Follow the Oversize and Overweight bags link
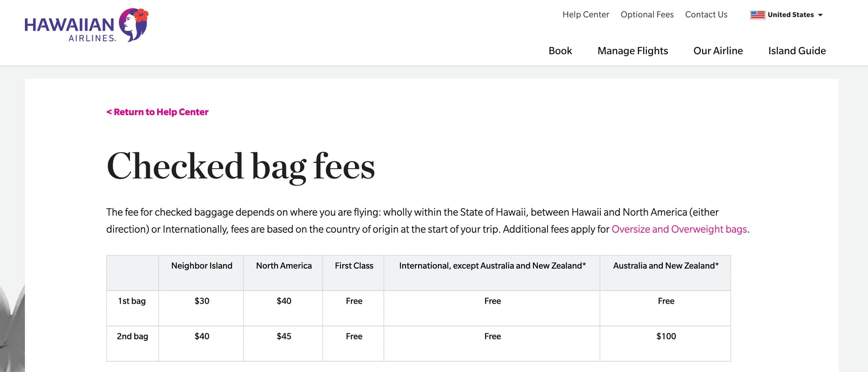The width and height of the screenshot is (868, 372). 679,229
